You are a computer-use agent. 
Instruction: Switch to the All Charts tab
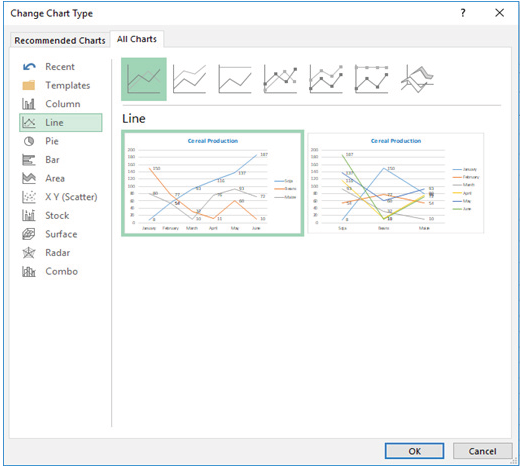pyautogui.click(x=137, y=39)
